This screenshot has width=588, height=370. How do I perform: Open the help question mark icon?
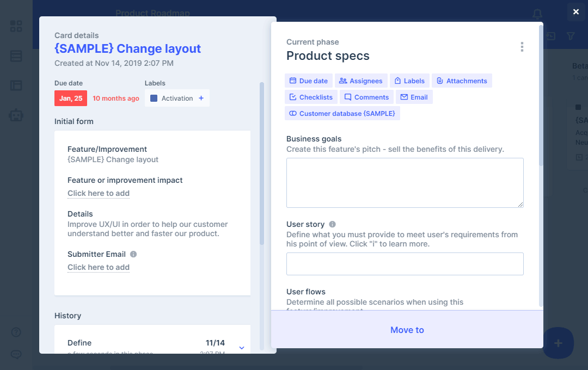(x=16, y=332)
